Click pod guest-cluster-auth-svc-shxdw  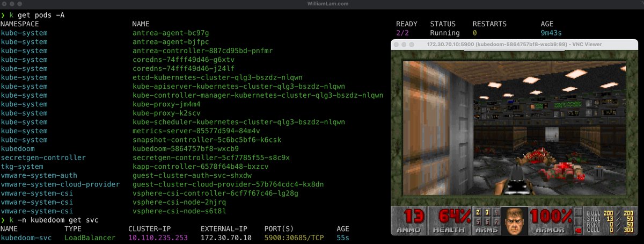point(192,175)
